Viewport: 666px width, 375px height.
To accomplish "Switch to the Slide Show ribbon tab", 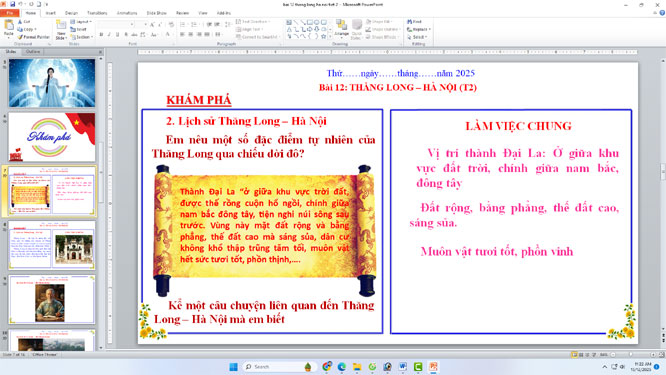I will tap(157, 13).
